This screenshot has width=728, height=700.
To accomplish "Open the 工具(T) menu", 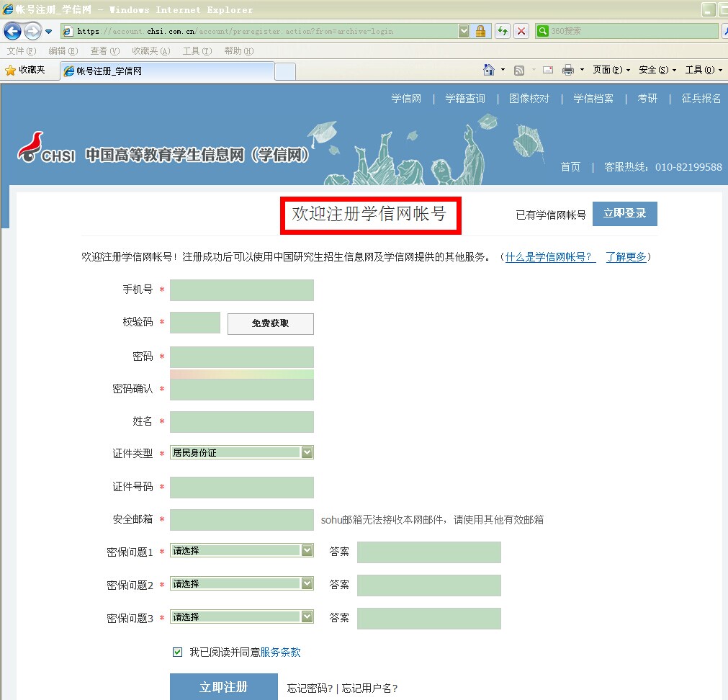I will click(197, 50).
